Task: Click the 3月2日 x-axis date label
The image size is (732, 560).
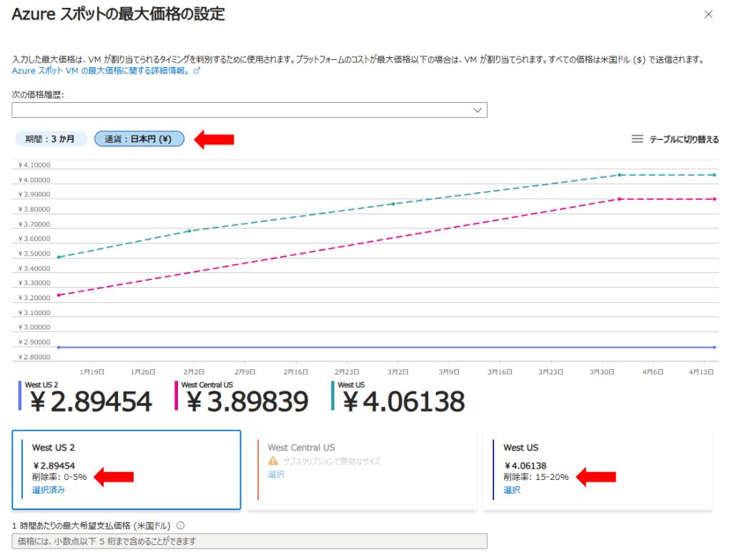Action: 397,372
